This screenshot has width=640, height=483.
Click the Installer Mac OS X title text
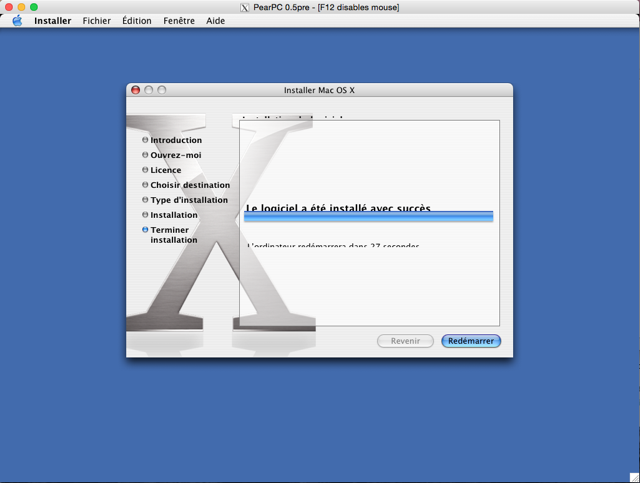[319, 90]
